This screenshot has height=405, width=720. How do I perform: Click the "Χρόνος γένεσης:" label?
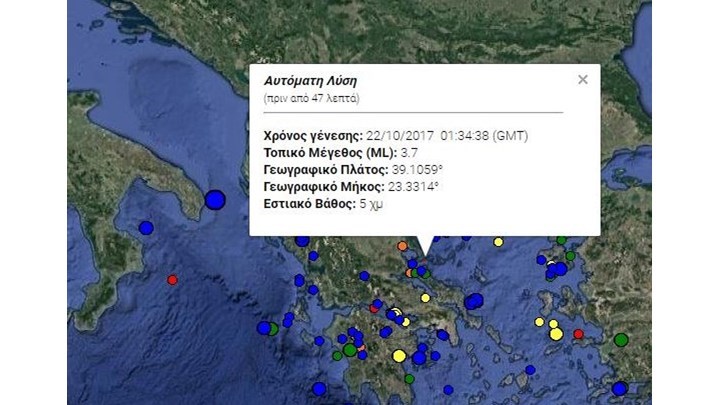(x=313, y=136)
